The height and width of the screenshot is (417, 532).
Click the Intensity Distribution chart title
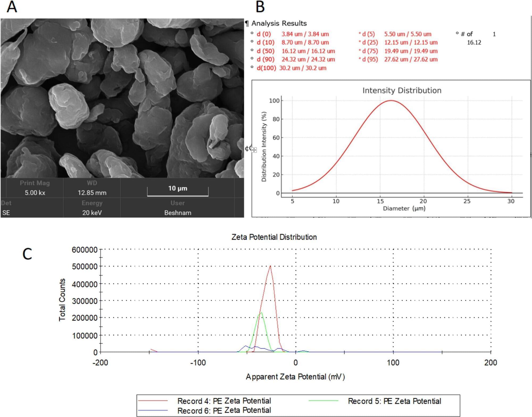pyautogui.click(x=402, y=91)
